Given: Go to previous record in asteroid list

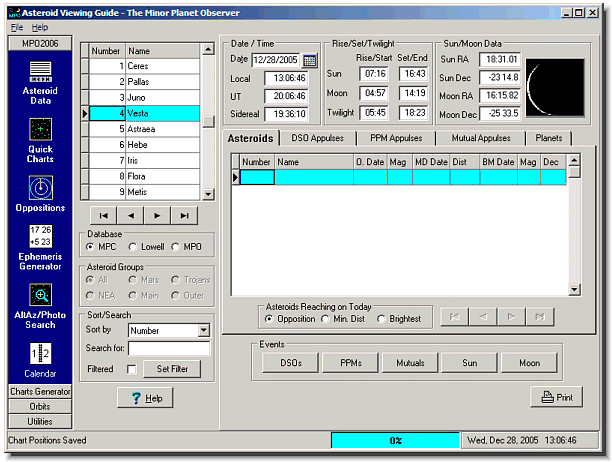Looking at the screenshot, I should pos(130,215).
